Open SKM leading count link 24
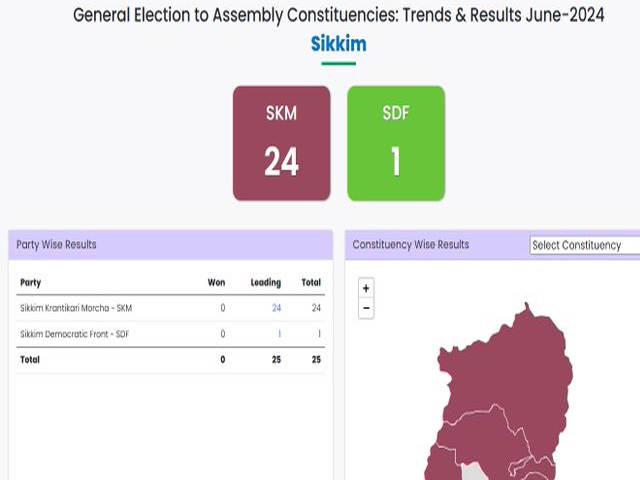 (276, 308)
